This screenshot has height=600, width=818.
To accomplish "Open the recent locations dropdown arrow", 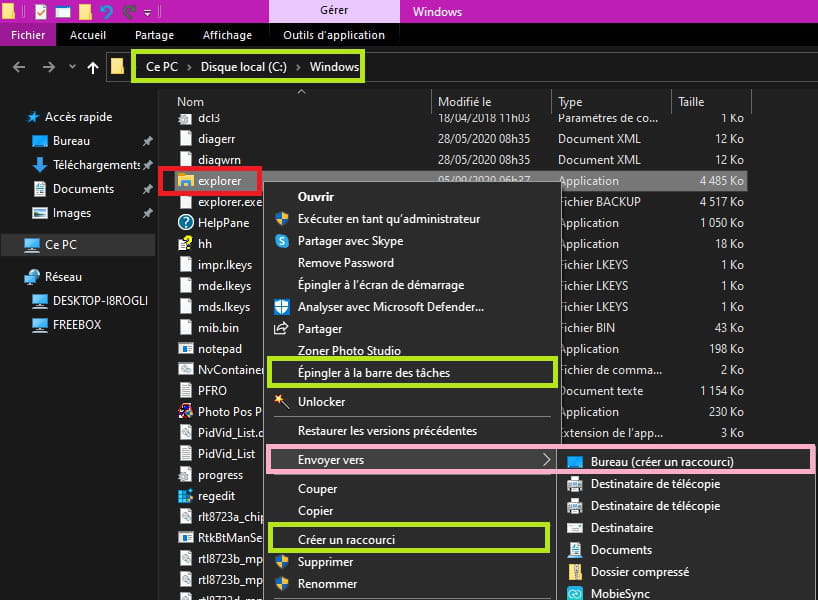I will 73,67.
